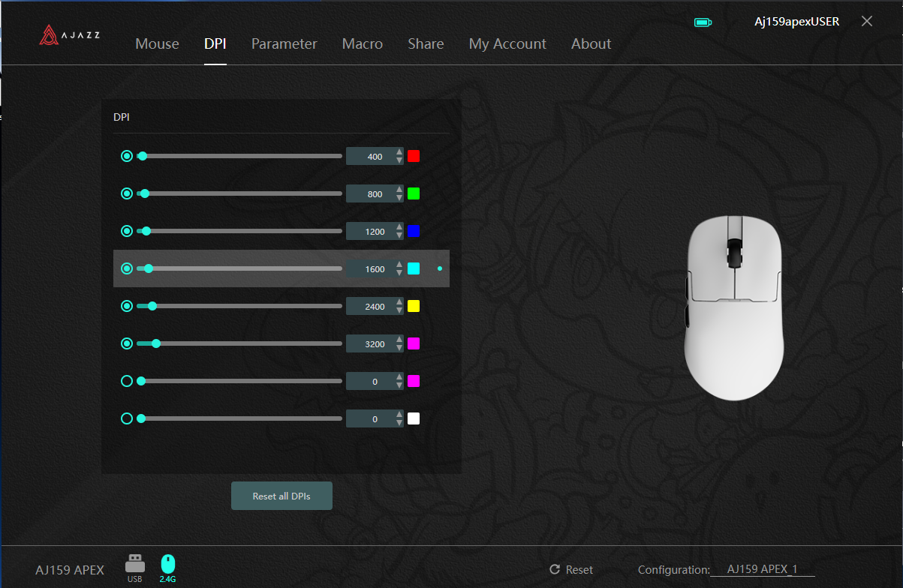Toggle the 800 DPI level radio
This screenshot has width=903, height=588.
coord(127,193)
